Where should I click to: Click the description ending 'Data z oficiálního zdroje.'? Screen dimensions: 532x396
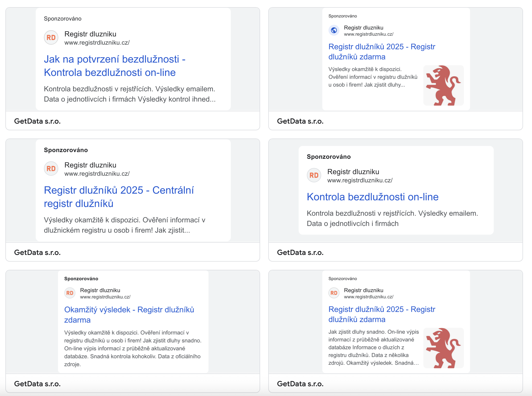(133, 348)
